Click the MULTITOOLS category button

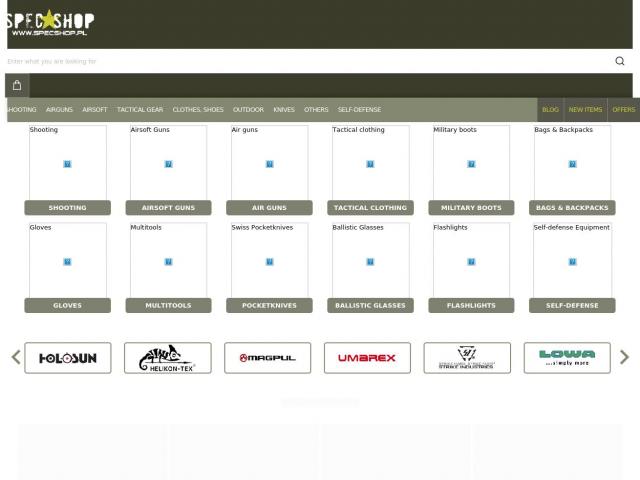click(x=168, y=305)
